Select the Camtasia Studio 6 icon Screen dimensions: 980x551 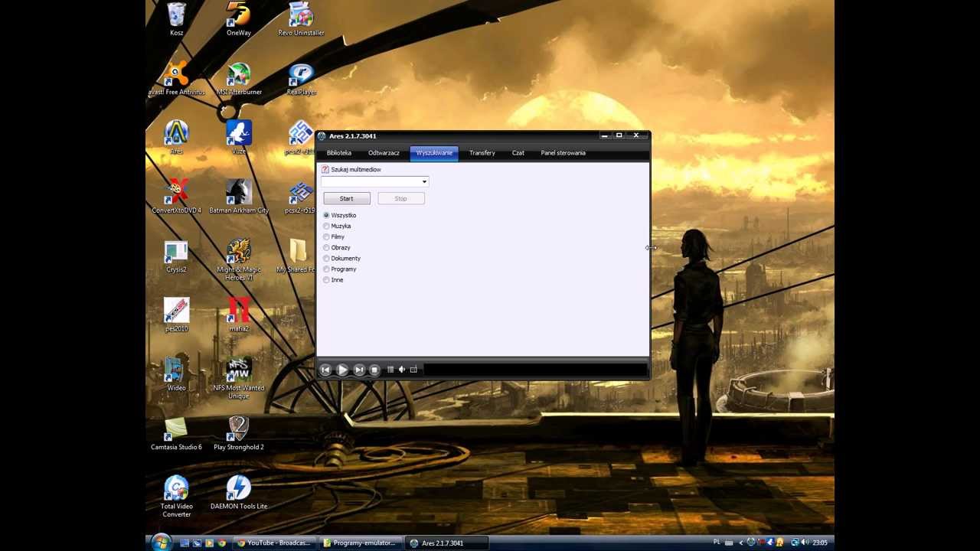coord(176,434)
